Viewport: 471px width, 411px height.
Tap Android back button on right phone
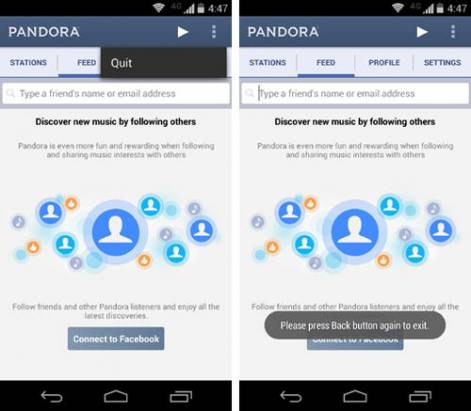[x=291, y=397]
